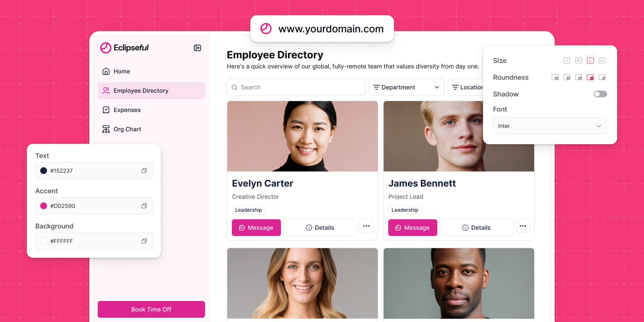This screenshot has width=644, height=322.
Task: Open more options for Evelyn Carter
Action: coord(366,226)
